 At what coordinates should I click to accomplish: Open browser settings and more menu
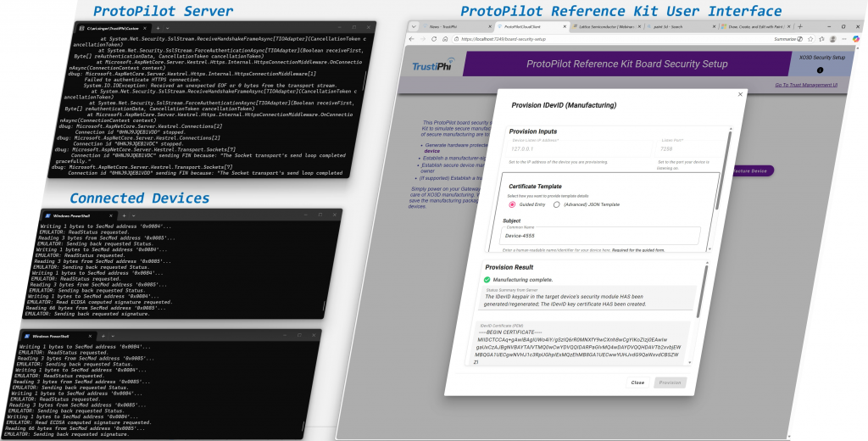(x=843, y=39)
